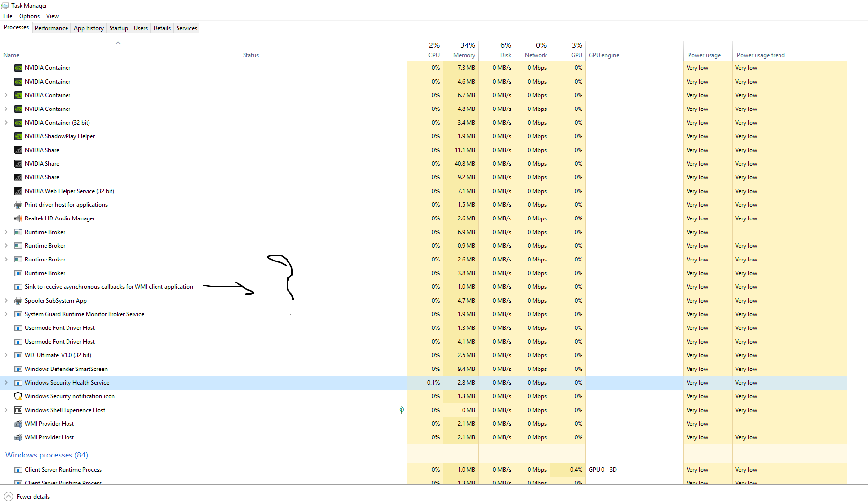The height and width of the screenshot is (501, 868).
Task: Expand the Windows Security Health Service row
Action: click(x=6, y=383)
